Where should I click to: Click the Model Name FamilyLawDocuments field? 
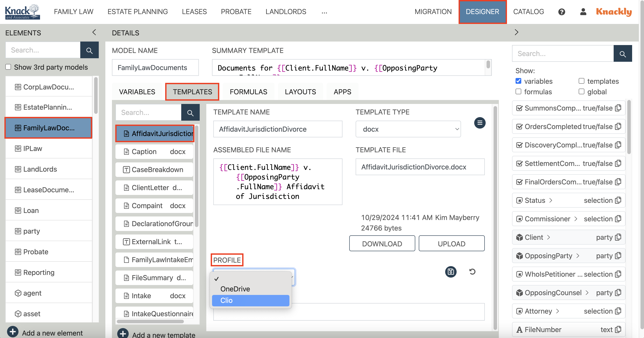point(155,68)
